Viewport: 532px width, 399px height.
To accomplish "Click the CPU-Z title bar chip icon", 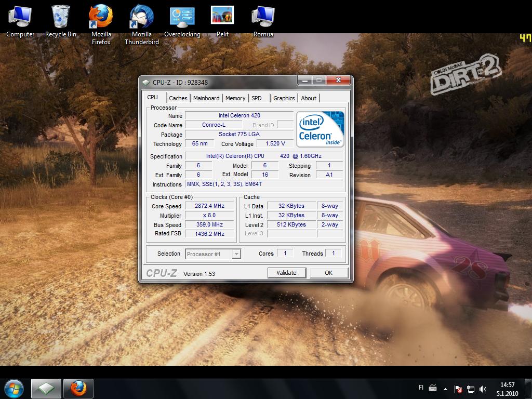I will tap(146, 82).
